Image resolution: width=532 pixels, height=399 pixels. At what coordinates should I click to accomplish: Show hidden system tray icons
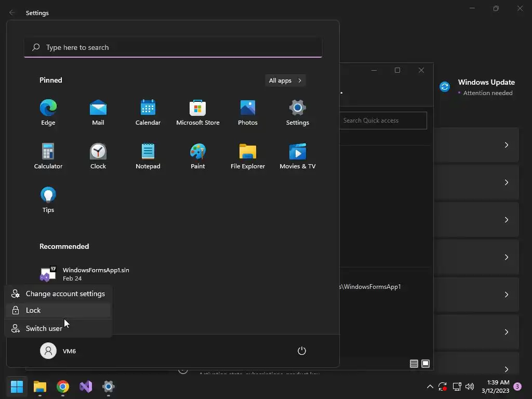[x=430, y=387]
